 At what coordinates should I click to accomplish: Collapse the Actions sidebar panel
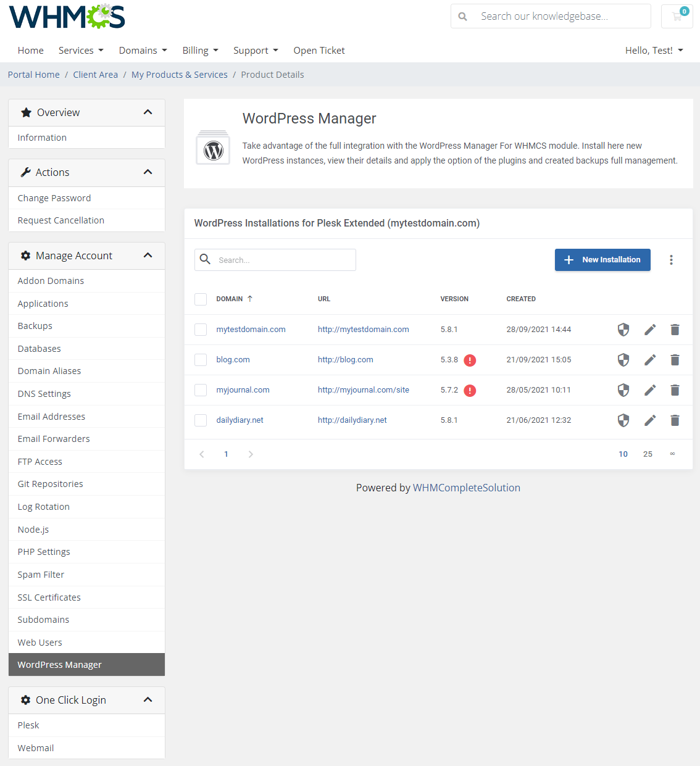148,172
